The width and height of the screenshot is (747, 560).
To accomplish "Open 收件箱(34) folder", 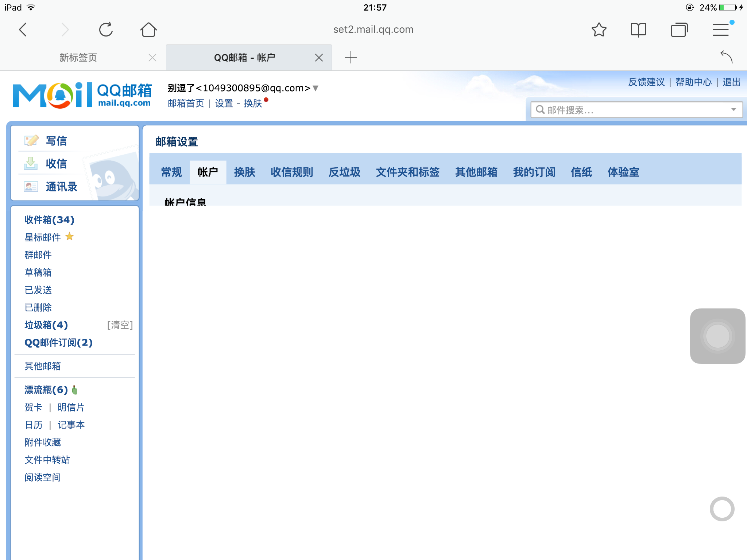I will click(49, 220).
